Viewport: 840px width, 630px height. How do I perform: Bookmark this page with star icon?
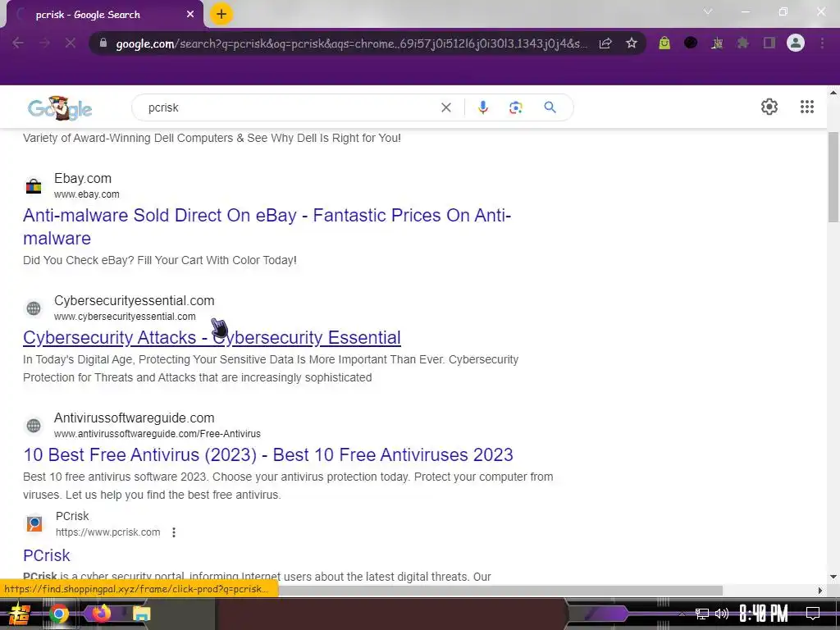[632, 43]
